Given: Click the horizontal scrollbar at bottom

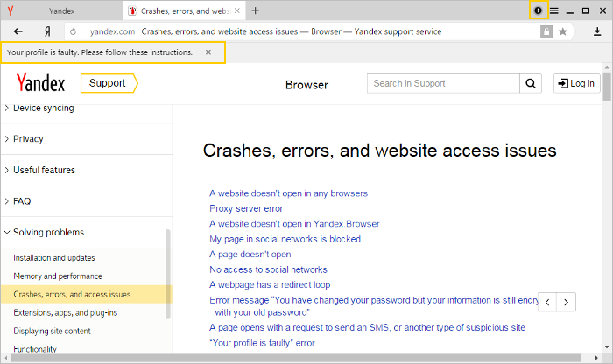Looking at the screenshot, I should 296,358.
